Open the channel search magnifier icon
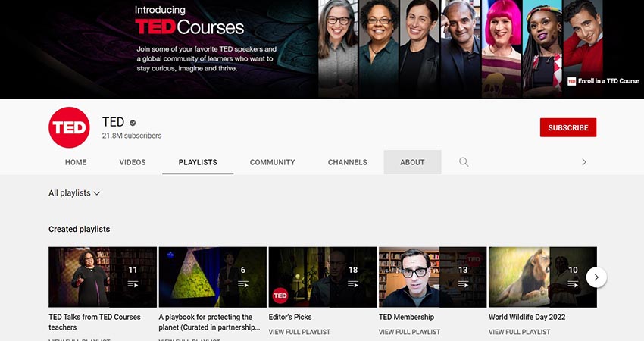644x341 pixels. (464, 162)
